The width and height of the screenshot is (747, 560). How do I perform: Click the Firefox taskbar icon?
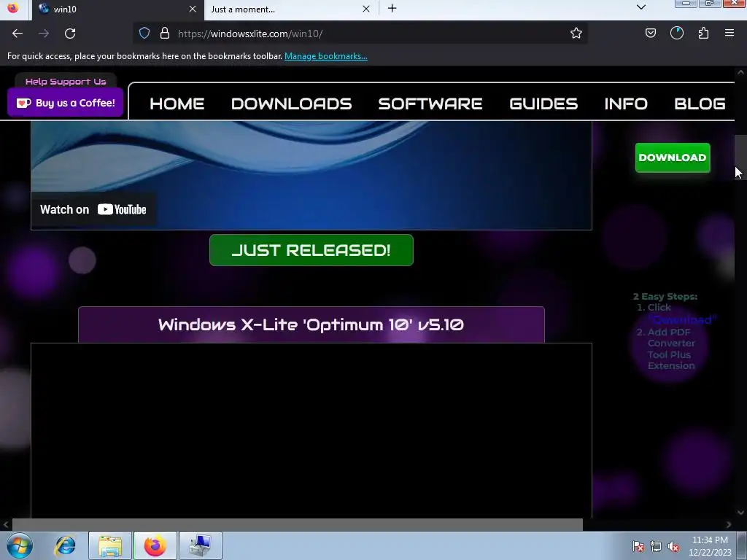(155, 545)
